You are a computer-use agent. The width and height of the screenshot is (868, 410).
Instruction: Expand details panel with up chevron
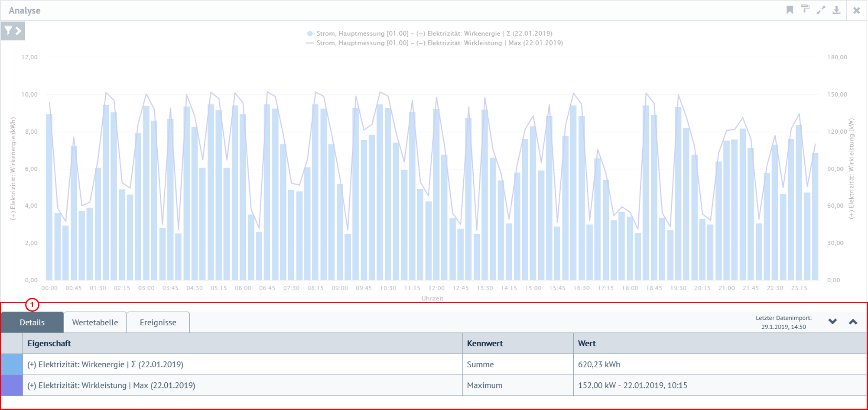pos(853,322)
